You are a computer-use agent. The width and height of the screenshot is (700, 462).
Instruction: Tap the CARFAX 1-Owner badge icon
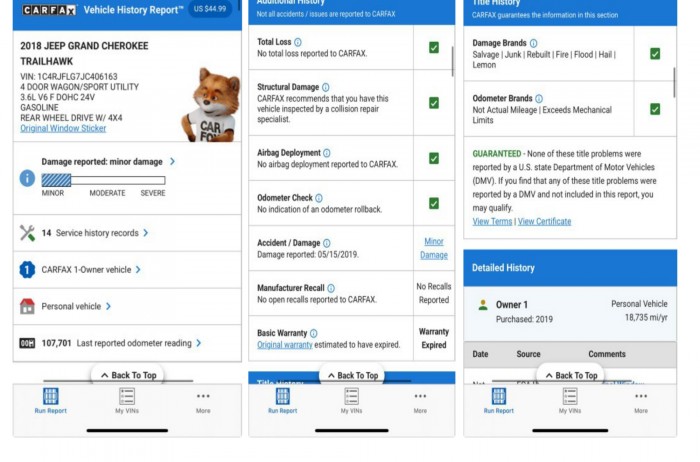[x=28, y=269]
